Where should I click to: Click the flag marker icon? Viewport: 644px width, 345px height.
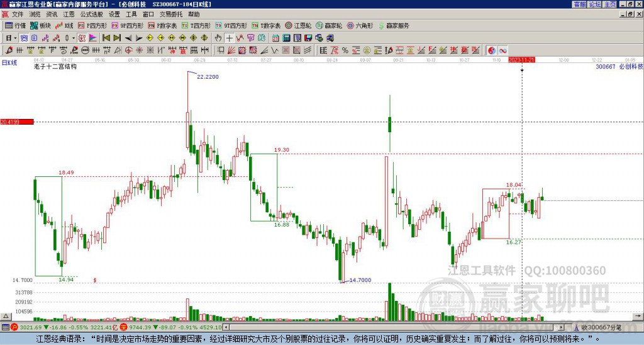pyautogui.click(x=93, y=38)
